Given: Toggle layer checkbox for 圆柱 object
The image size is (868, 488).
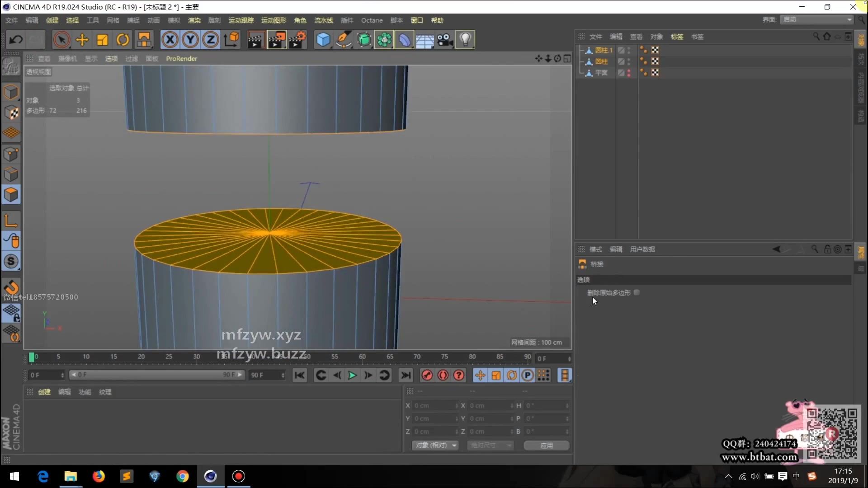Looking at the screenshot, I should point(621,61).
